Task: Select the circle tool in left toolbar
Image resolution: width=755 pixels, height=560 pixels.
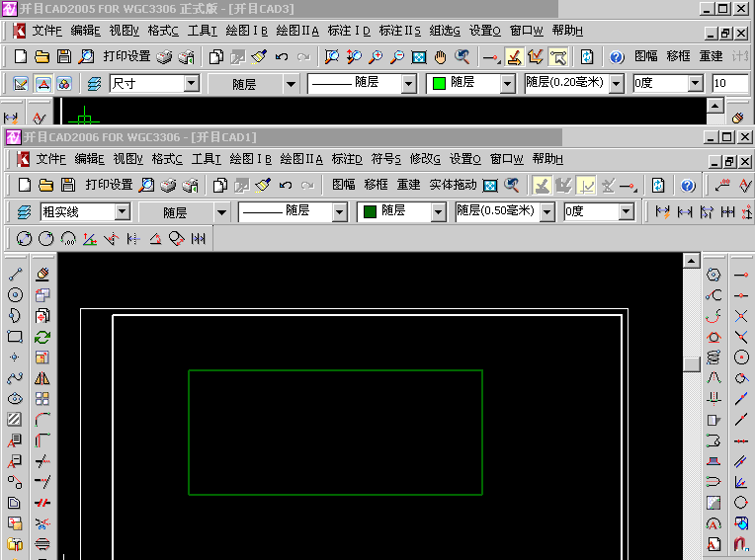Action: tap(15, 295)
